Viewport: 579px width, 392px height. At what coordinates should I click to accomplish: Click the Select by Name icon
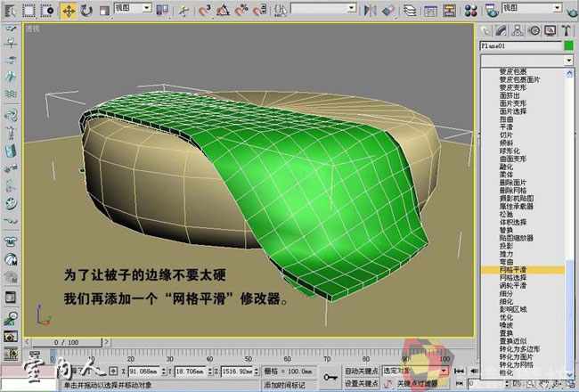click(11, 11)
